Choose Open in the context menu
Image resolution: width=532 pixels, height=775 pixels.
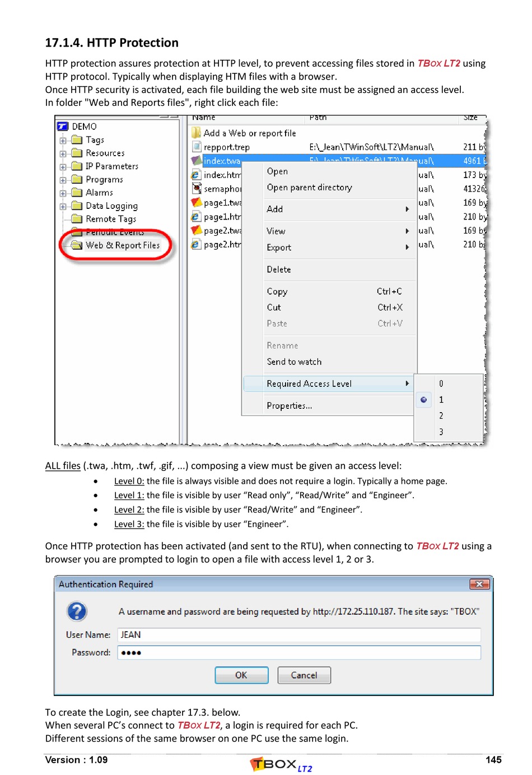277,171
